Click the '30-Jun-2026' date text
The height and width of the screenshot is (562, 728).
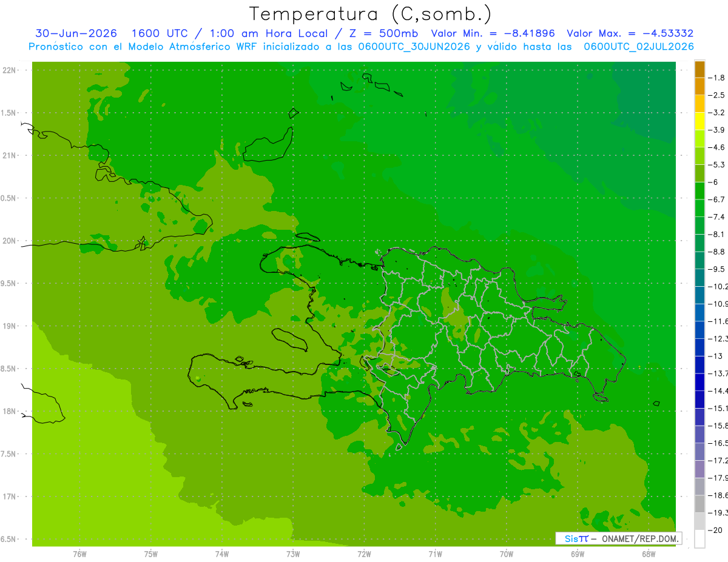pos(76,33)
